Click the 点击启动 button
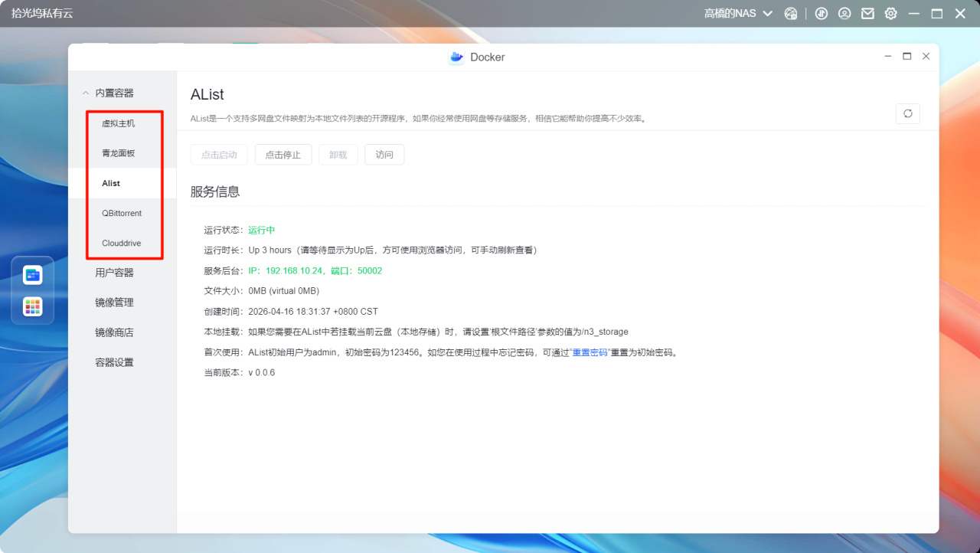Viewport: 980px width, 553px height. tap(219, 155)
